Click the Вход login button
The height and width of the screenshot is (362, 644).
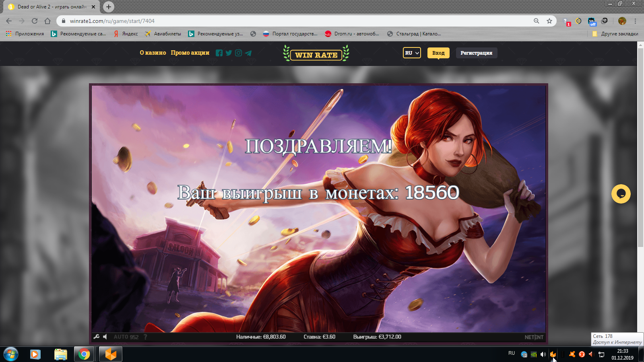click(x=438, y=53)
